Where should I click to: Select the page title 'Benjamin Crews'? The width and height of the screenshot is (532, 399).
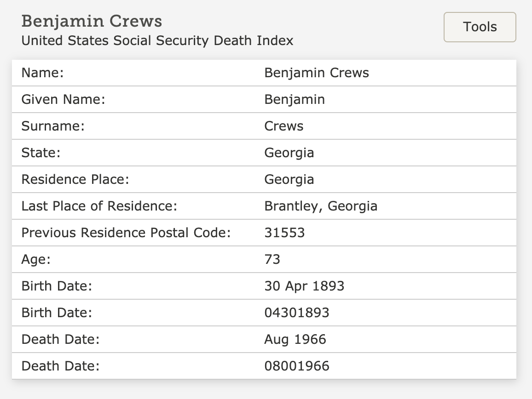(x=92, y=21)
